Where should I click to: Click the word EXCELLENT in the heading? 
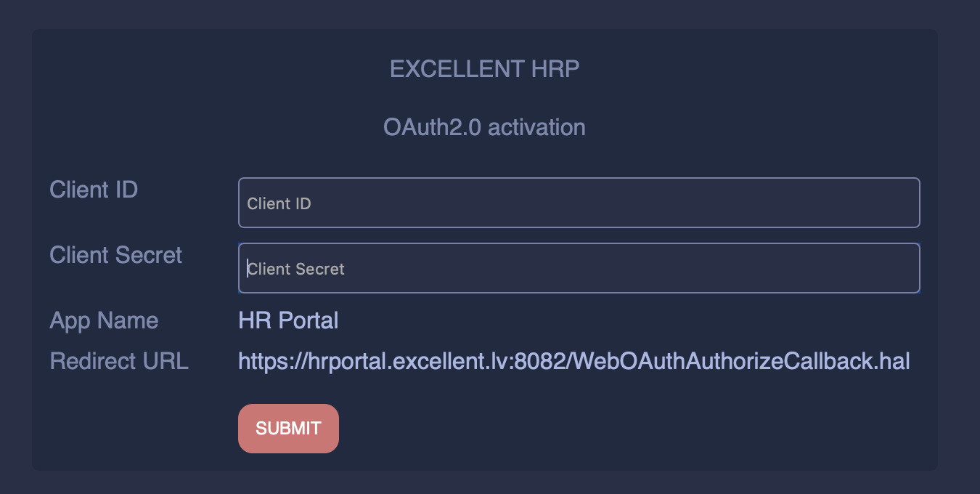(x=457, y=69)
